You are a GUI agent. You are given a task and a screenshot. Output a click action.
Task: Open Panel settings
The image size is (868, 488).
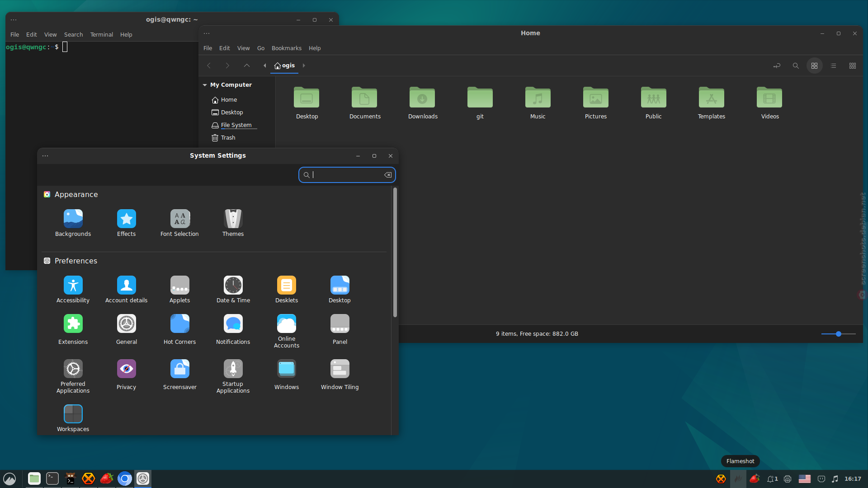pos(340,330)
